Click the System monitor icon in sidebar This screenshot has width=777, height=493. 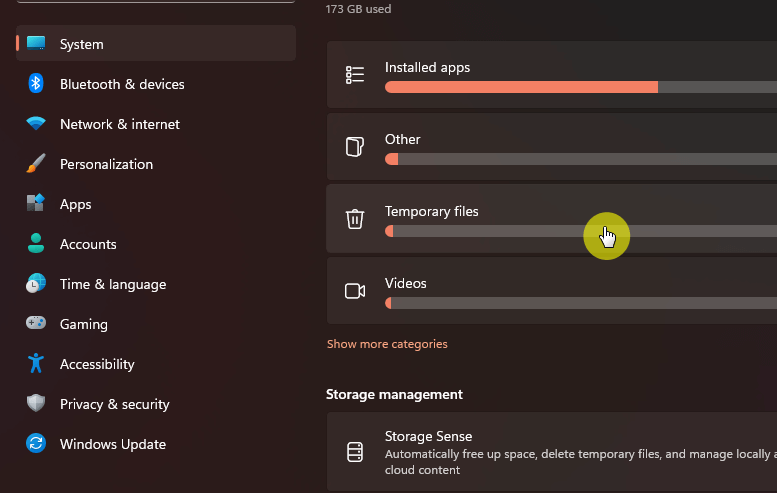(36, 43)
